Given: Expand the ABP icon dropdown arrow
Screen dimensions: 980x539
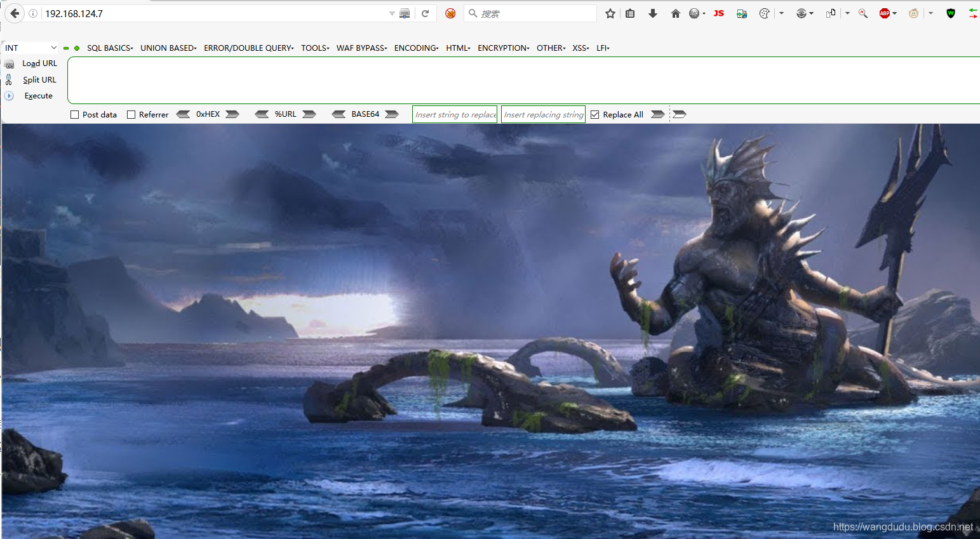Looking at the screenshot, I should [895, 13].
